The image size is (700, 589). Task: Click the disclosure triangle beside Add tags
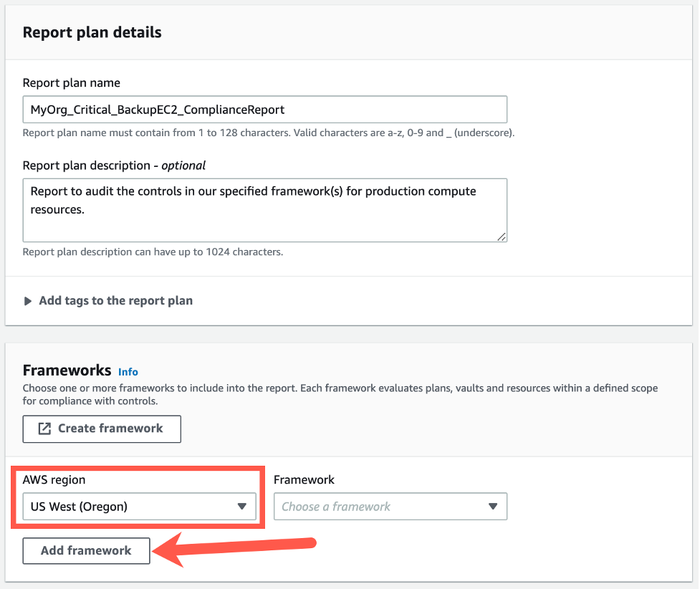[x=27, y=300]
